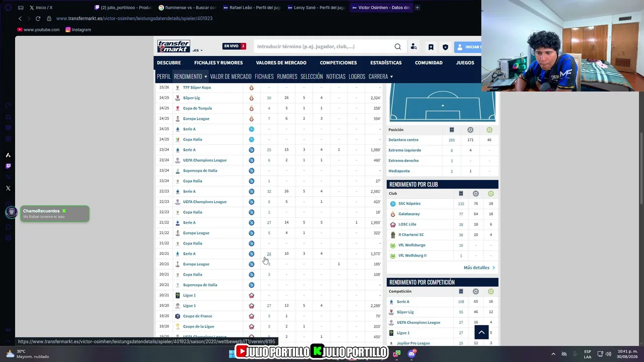This screenshot has height=362, width=644.
Task: Go to the NOTICIAS sub-tab
Action: tap(336, 76)
